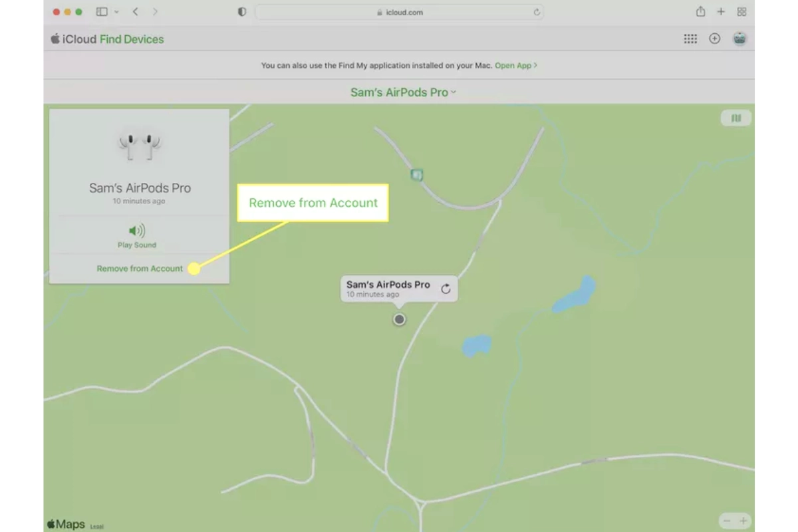Toggle the Safari sidebar

pyautogui.click(x=102, y=12)
